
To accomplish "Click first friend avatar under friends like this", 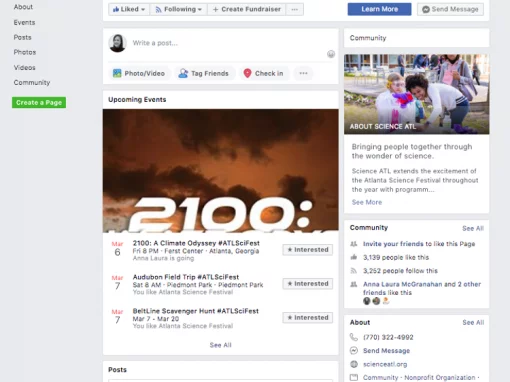I will 367,301.
